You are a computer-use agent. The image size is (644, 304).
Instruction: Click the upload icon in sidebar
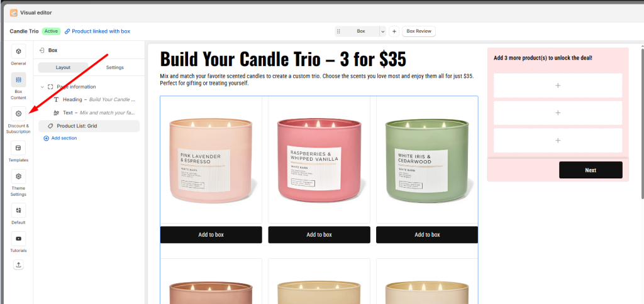[18, 264]
